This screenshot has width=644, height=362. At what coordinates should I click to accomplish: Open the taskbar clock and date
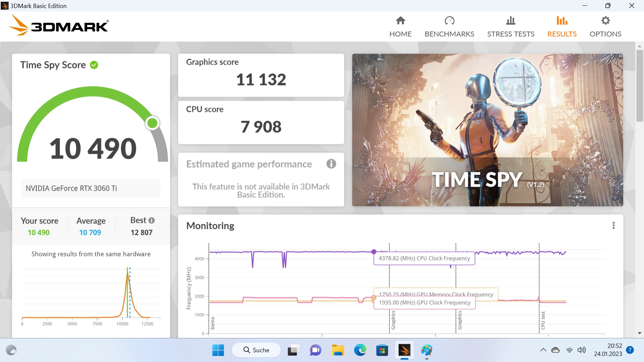608,350
